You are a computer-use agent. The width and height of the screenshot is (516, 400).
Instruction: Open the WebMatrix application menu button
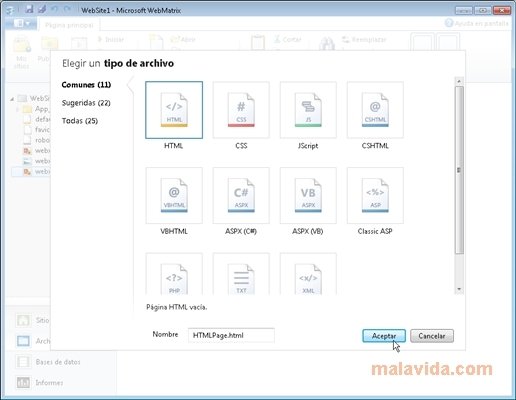tap(21, 23)
